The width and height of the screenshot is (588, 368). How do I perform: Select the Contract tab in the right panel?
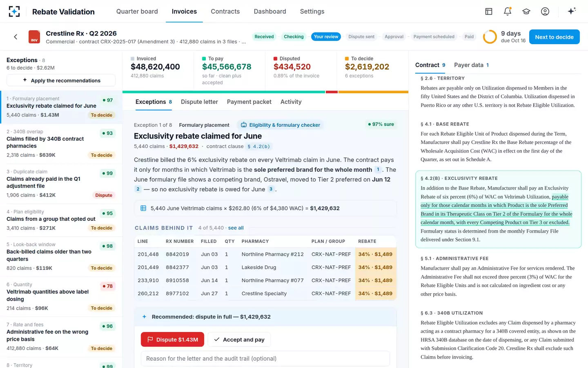pyautogui.click(x=430, y=65)
